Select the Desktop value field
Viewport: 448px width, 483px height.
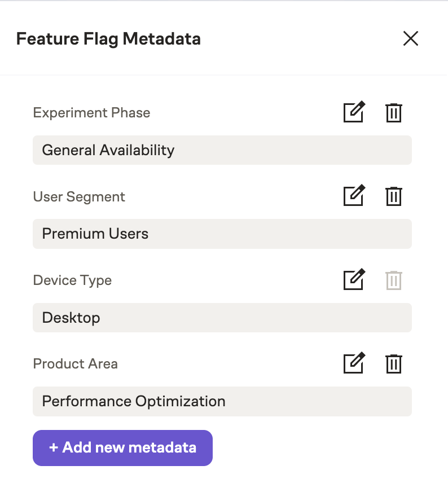(x=222, y=317)
